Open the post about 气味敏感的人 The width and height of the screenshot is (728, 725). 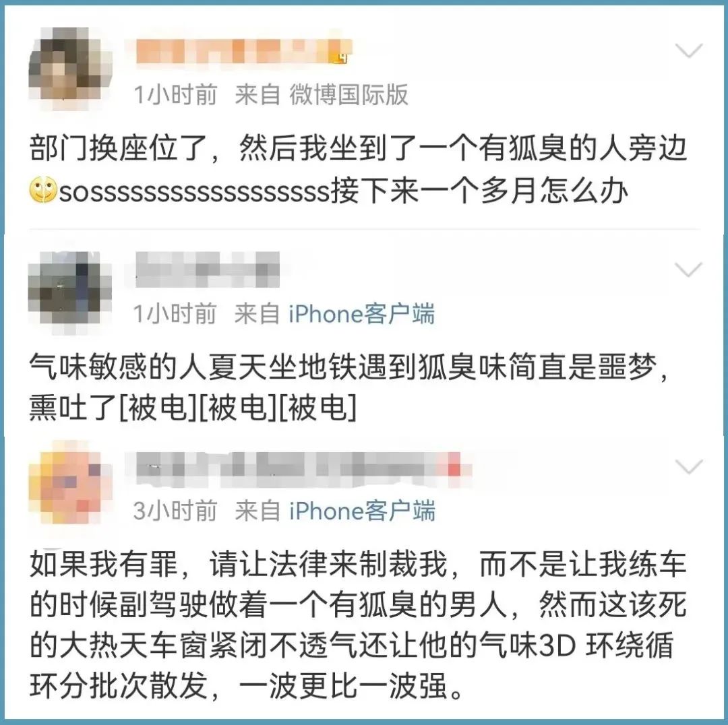(349, 387)
